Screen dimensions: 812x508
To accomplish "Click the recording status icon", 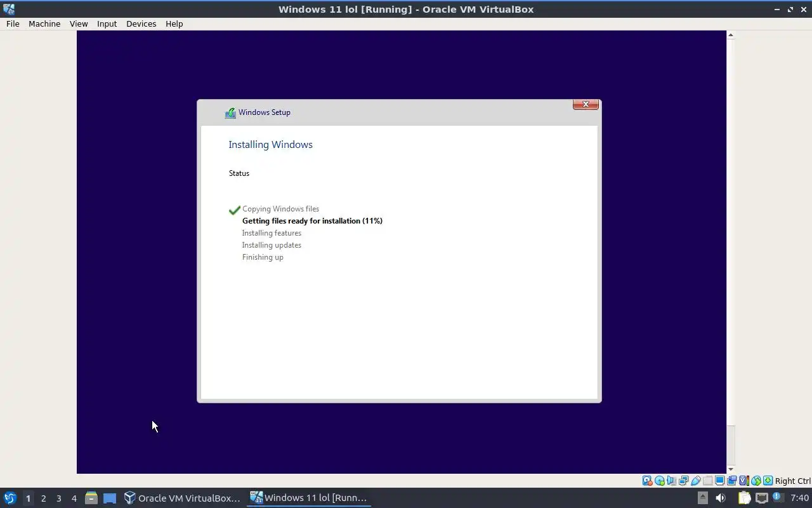I will coord(731,481).
